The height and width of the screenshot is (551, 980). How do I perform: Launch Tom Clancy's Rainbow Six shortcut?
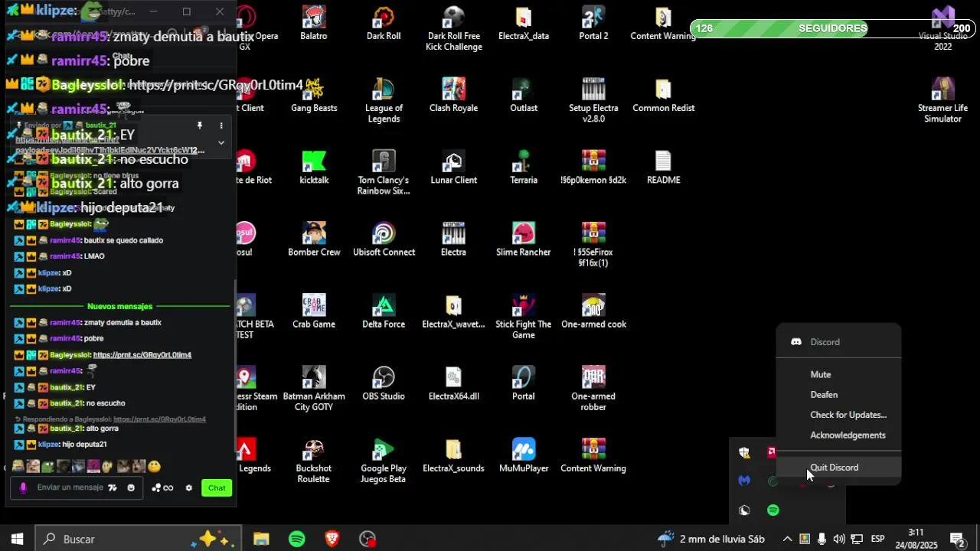(x=384, y=173)
